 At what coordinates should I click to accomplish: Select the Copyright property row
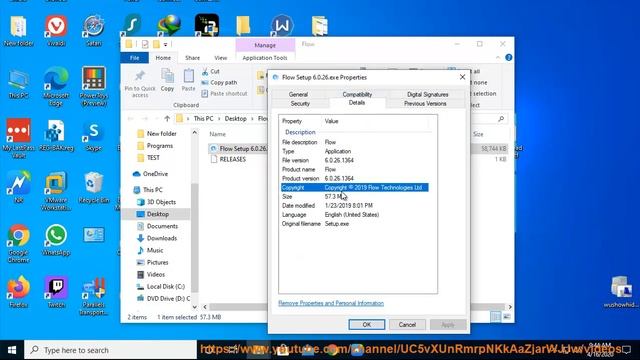(x=355, y=187)
